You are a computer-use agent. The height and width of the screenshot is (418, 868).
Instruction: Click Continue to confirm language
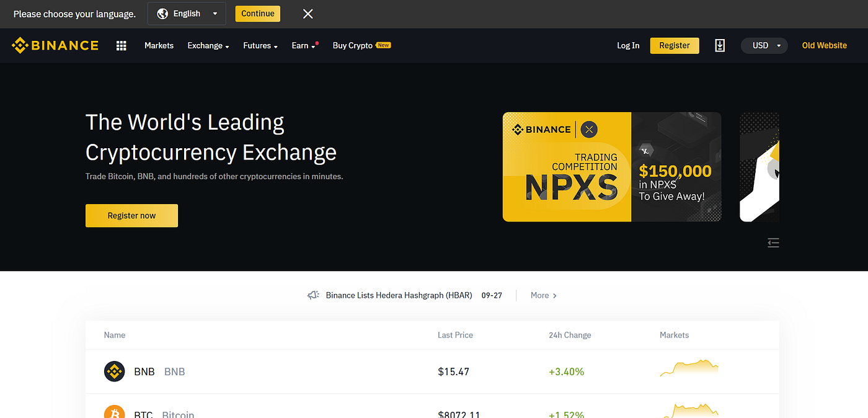coord(258,14)
